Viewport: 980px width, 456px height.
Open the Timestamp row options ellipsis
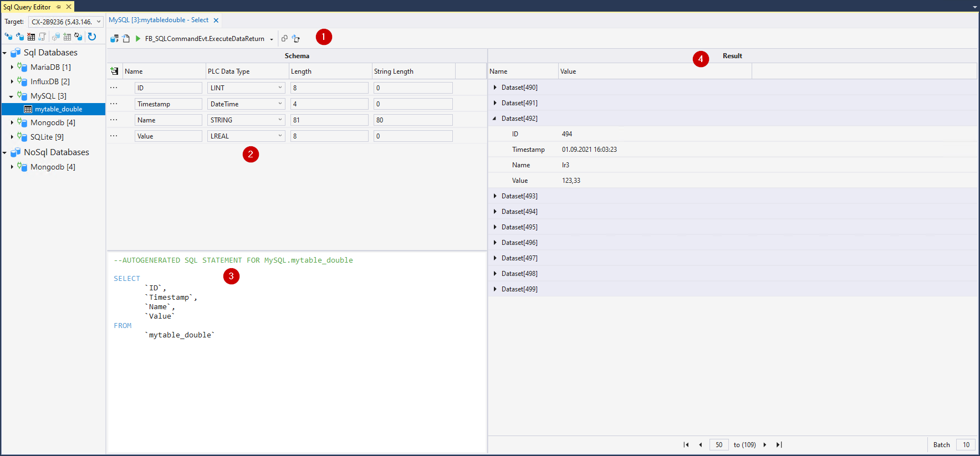pos(114,104)
